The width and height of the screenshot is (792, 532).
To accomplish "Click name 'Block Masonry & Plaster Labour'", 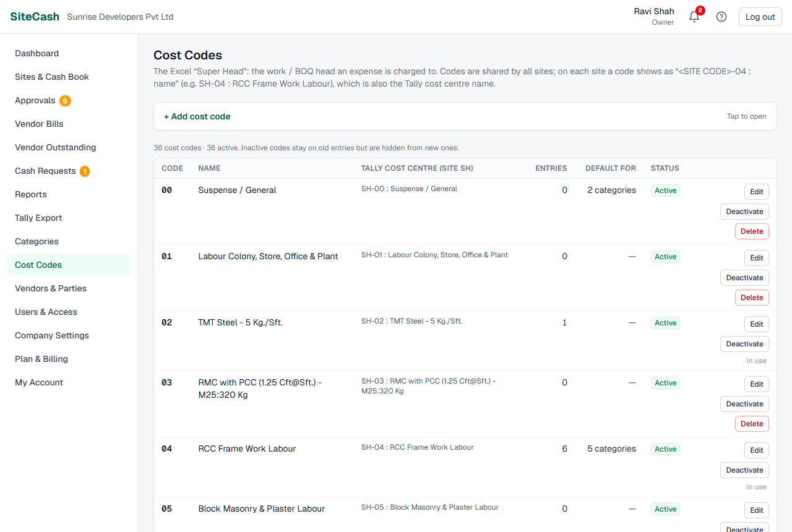I will point(261,508).
